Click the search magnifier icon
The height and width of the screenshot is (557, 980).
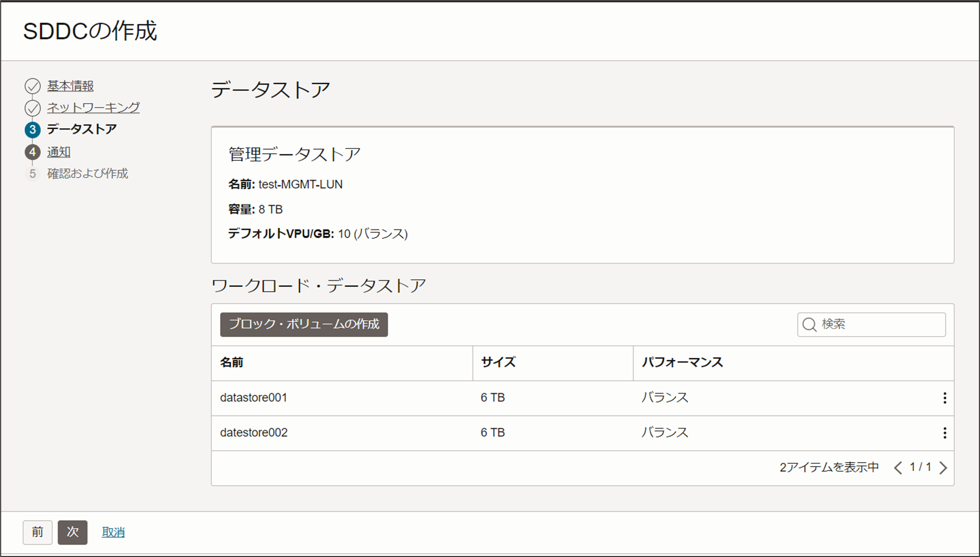tap(809, 325)
